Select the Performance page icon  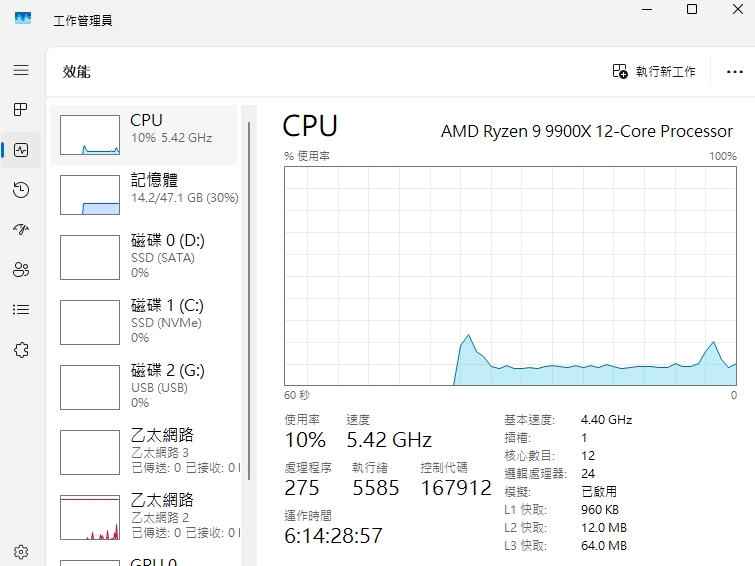(21, 150)
